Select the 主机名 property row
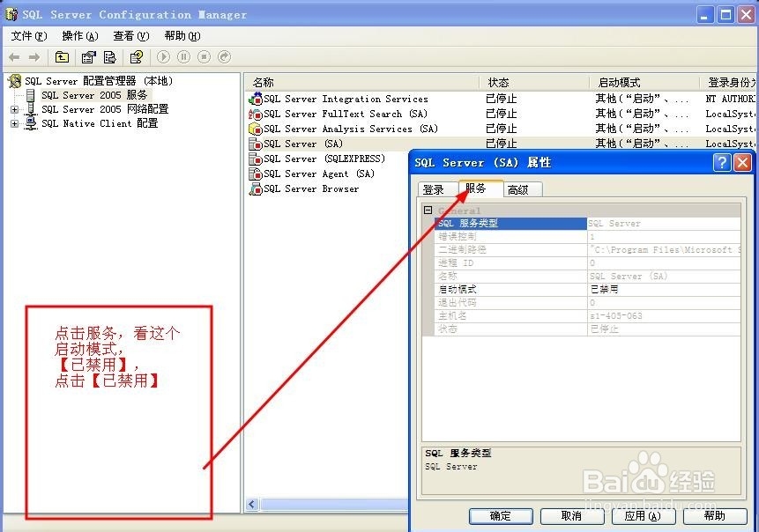This screenshot has width=759, height=532. pyautogui.click(x=588, y=316)
